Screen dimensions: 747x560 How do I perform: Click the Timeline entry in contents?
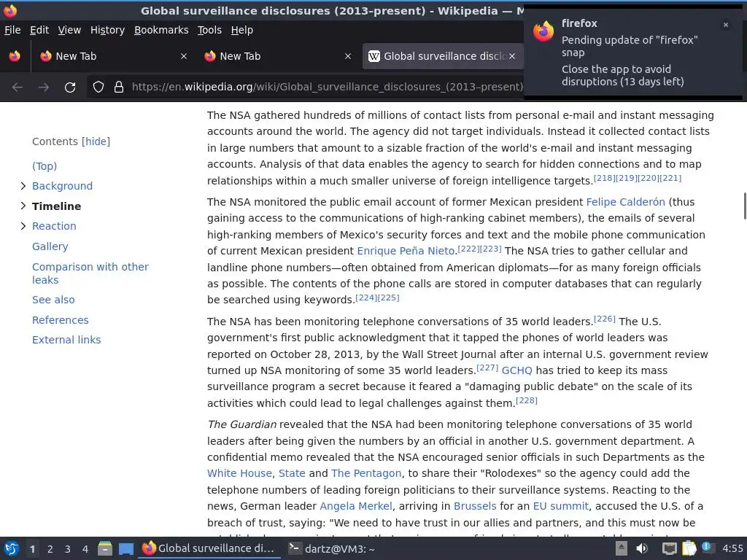pos(56,206)
